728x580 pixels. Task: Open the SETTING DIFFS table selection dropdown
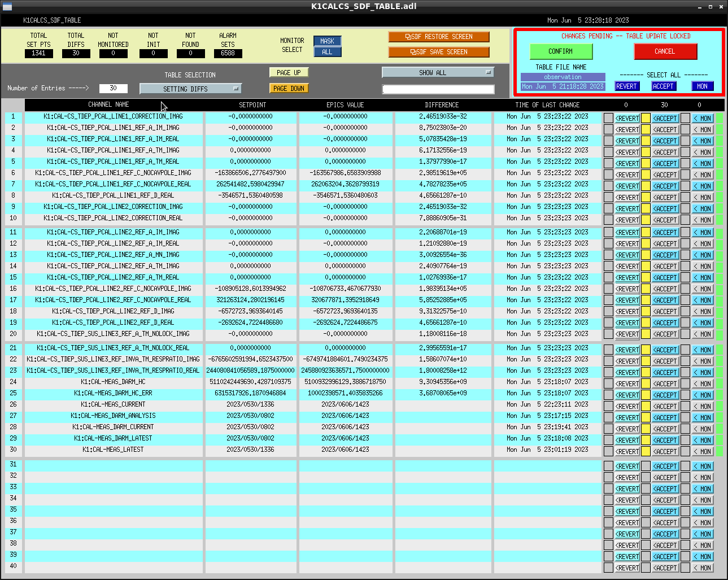[x=190, y=89]
